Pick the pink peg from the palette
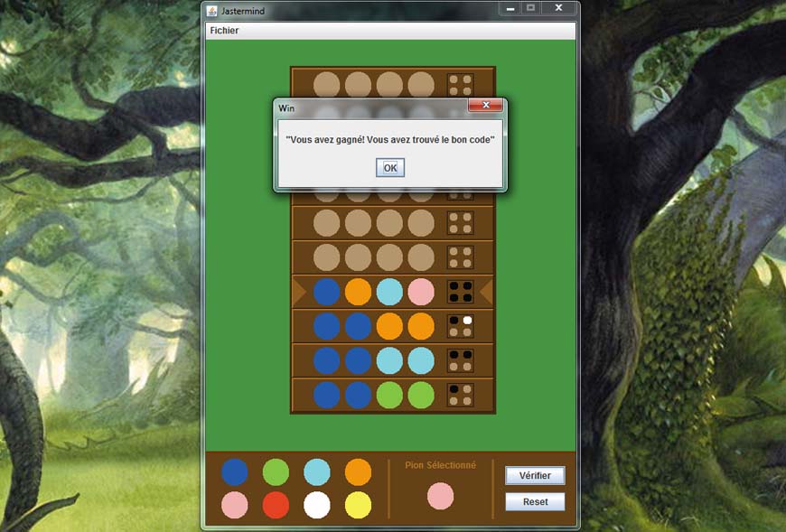Image resolution: width=786 pixels, height=532 pixels. pos(235,505)
